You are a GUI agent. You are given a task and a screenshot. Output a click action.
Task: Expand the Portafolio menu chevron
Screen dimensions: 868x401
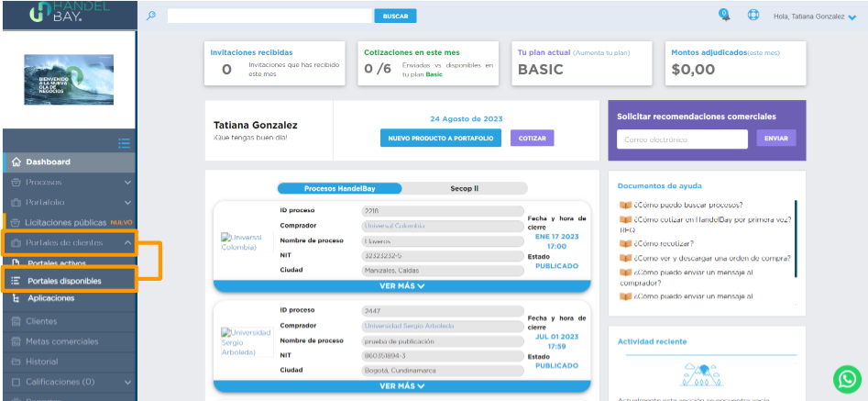(128, 203)
